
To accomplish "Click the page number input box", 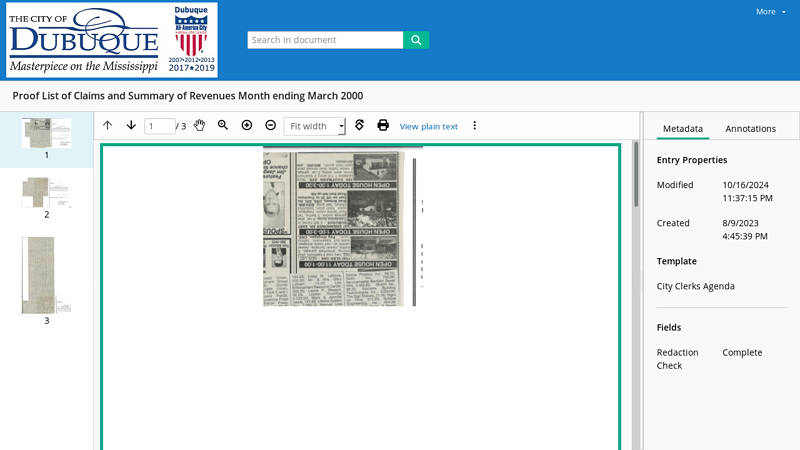I will 159,126.
